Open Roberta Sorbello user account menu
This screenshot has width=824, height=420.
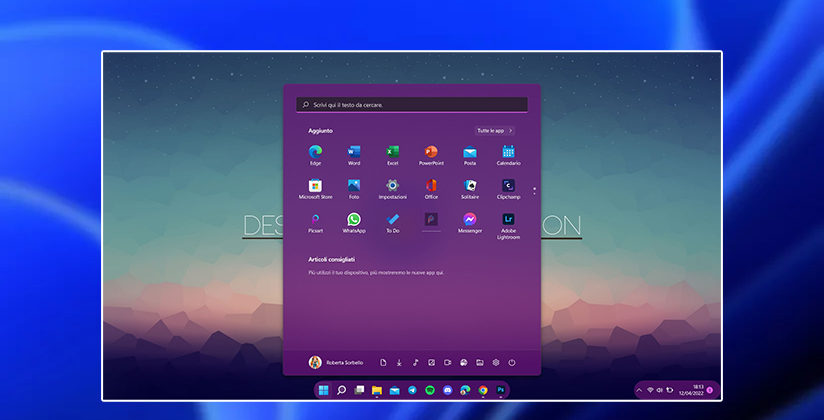click(x=336, y=362)
